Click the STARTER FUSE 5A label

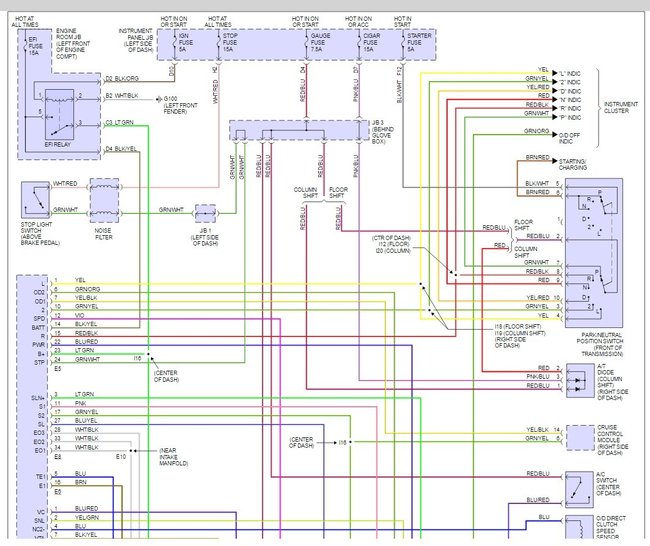coord(419,42)
